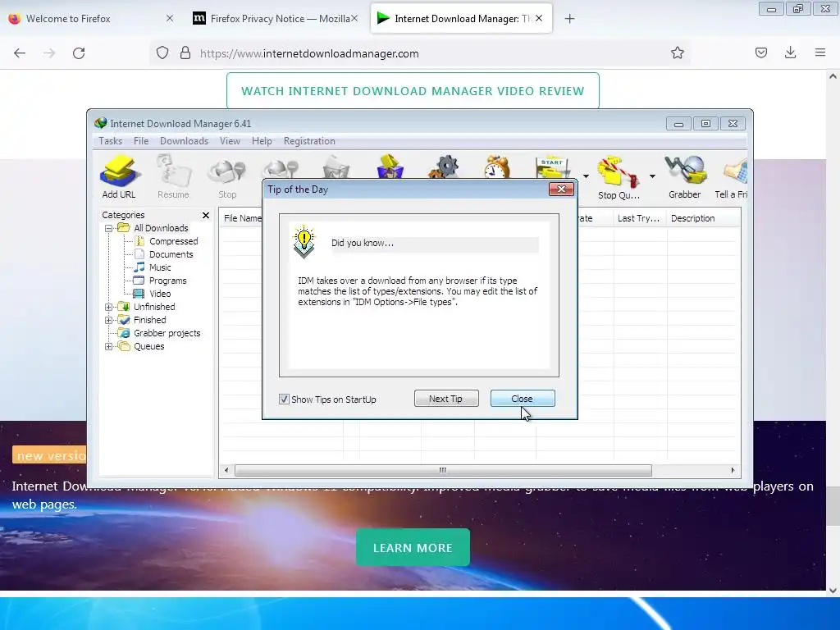Click the Save to Pocket icon
840x630 pixels.
point(761,52)
